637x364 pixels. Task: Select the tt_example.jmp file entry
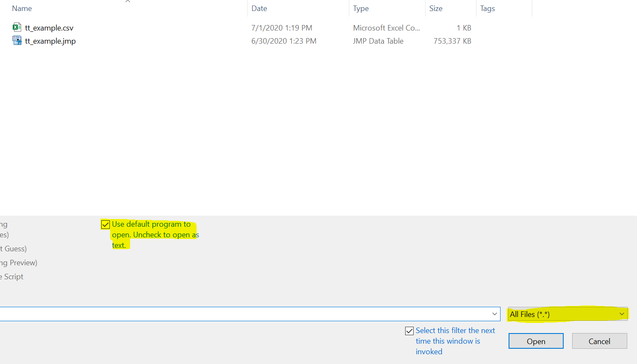pyautogui.click(x=50, y=41)
